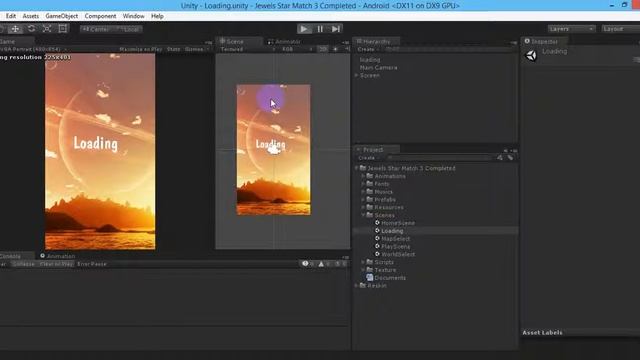
Task: Toggle the console warning message counter
Action: 324,264
